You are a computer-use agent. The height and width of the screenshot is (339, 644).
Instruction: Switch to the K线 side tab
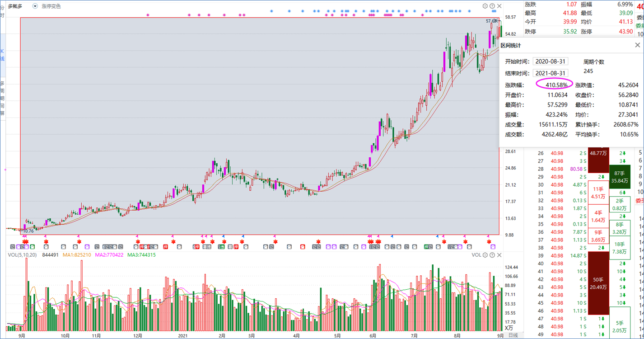(2, 55)
